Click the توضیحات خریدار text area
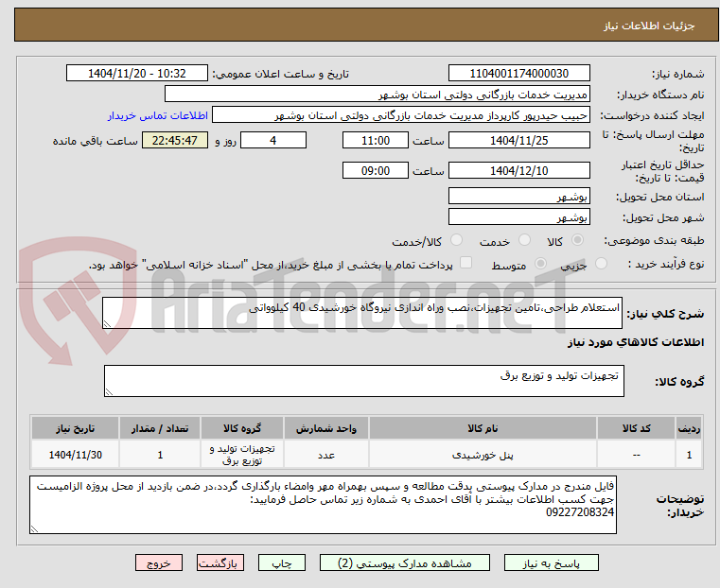This screenshot has height=588, width=720. click(324, 505)
